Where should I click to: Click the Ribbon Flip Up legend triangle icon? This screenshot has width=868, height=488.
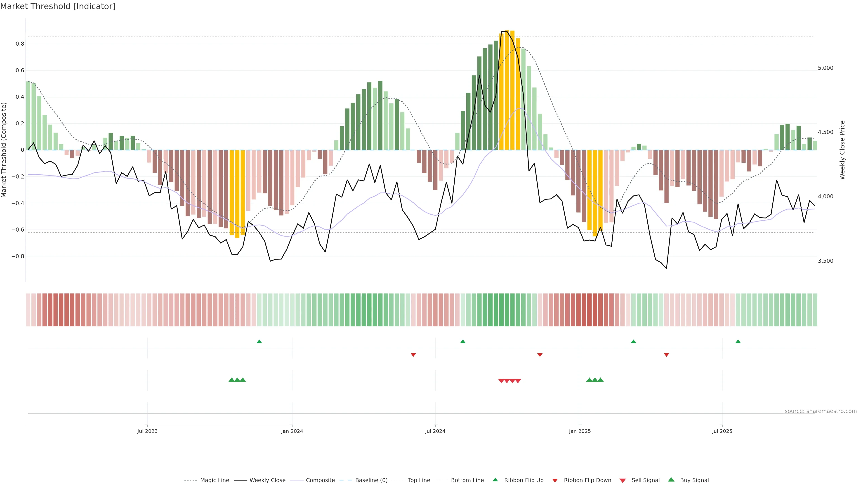coord(495,480)
